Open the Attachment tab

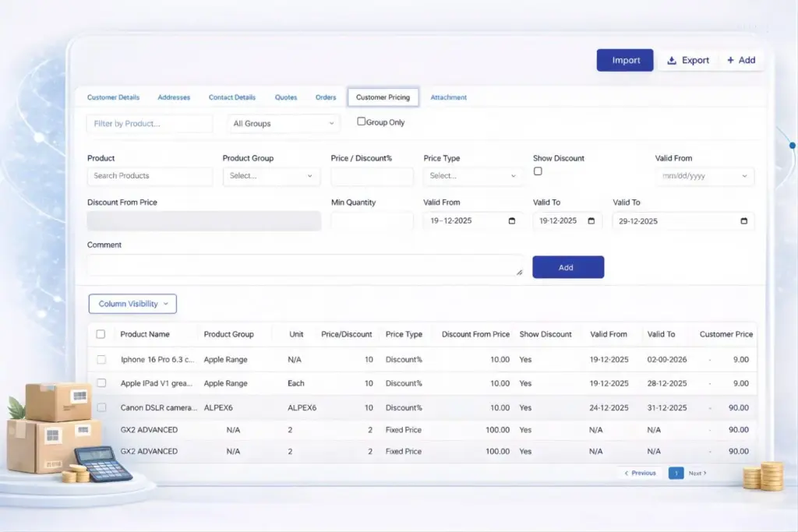coord(448,97)
